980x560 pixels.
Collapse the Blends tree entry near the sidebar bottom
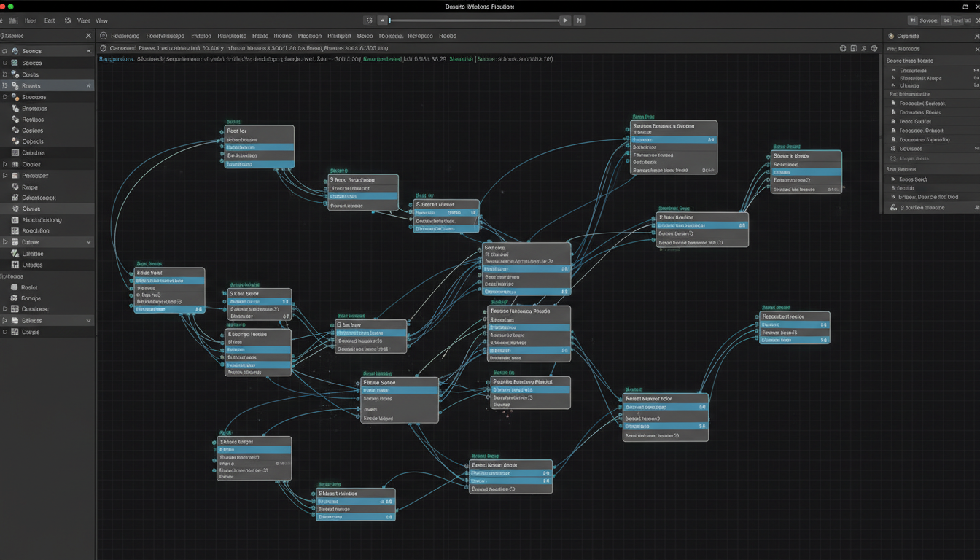tap(90, 321)
